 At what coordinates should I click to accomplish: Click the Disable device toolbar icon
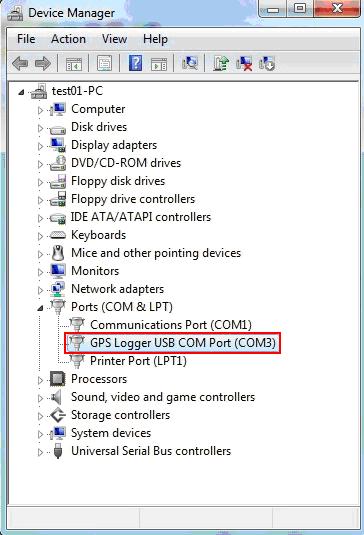pyautogui.click(x=267, y=63)
